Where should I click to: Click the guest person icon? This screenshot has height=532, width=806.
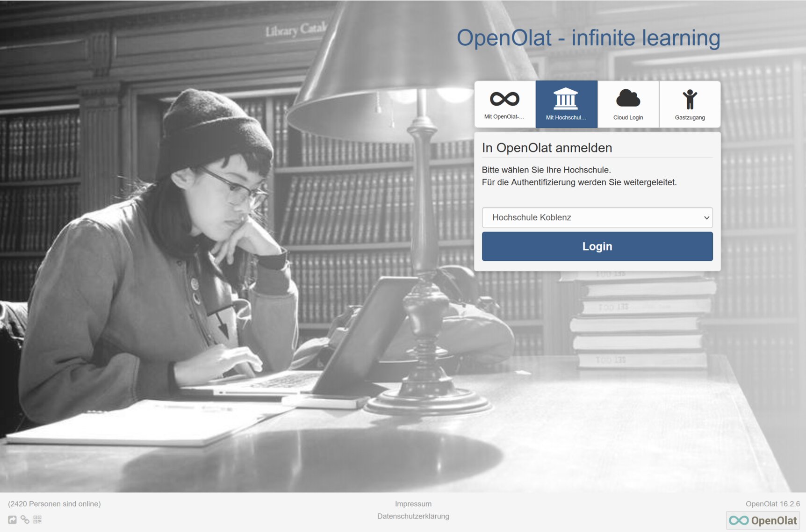click(x=690, y=99)
